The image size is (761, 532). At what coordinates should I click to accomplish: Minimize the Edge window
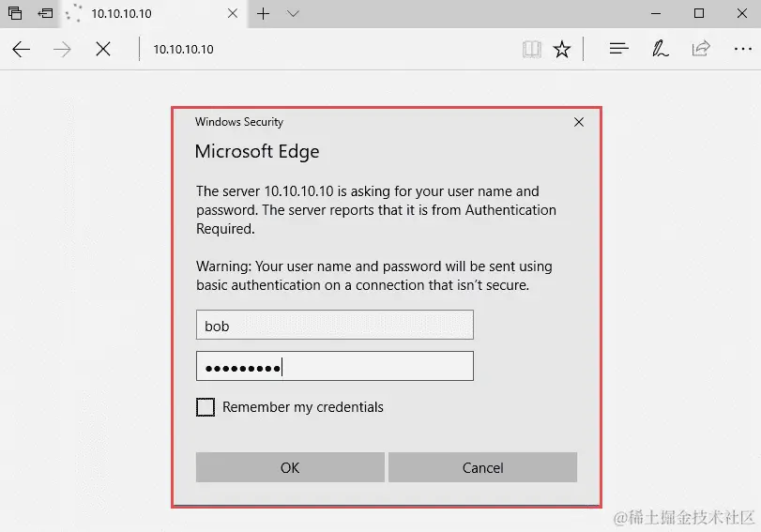(656, 13)
